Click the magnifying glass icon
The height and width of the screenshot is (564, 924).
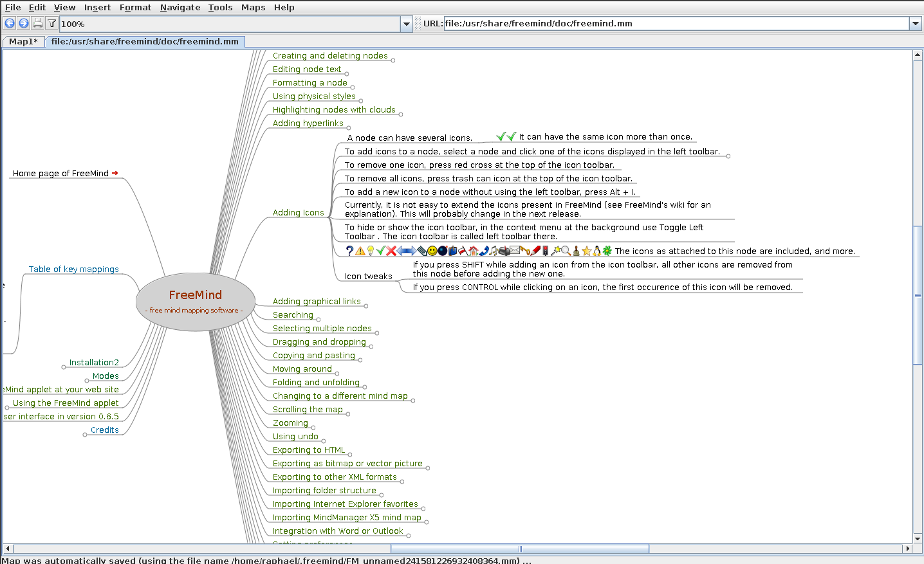(566, 251)
